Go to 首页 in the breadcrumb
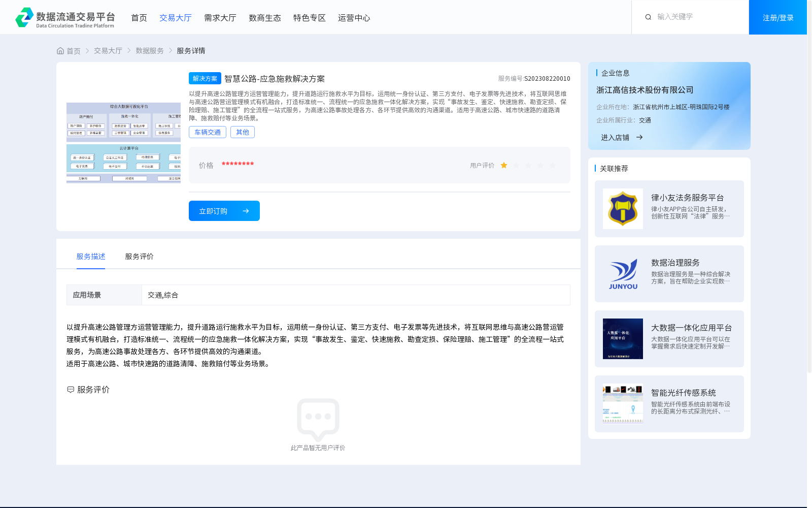 (x=74, y=51)
